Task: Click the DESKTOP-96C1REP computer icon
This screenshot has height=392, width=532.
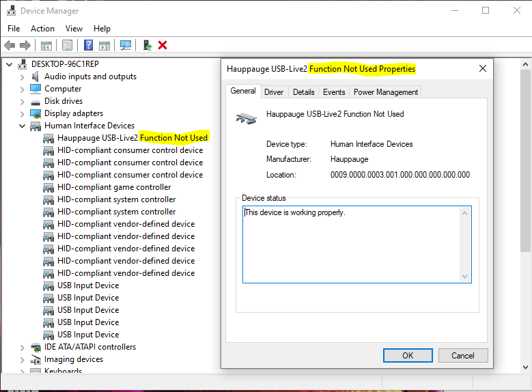Action: point(23,64)
